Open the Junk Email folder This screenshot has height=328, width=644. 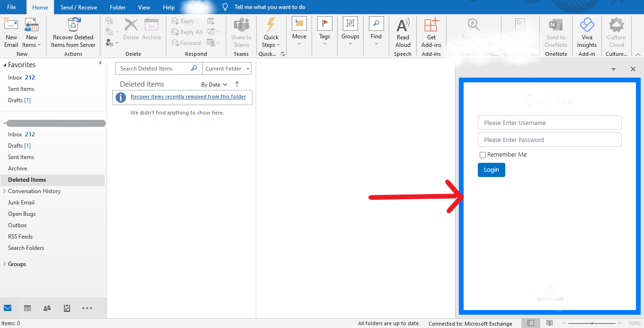[x=21, y=203]
